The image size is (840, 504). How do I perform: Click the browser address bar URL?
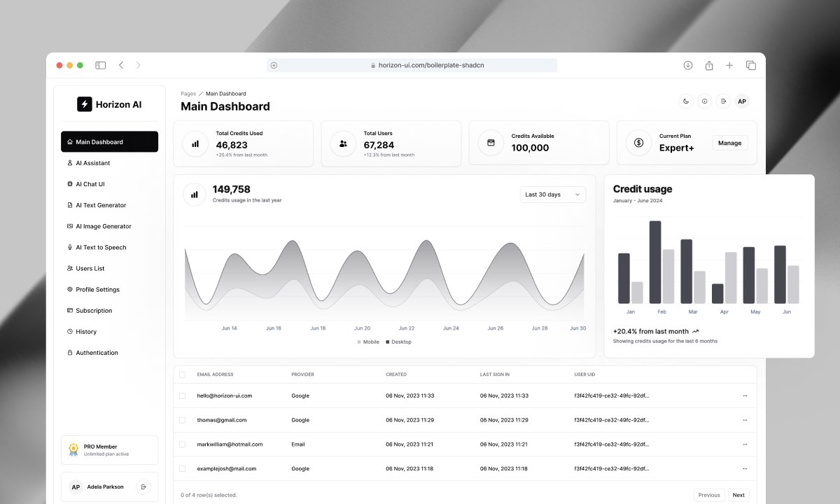coord(431,65)
